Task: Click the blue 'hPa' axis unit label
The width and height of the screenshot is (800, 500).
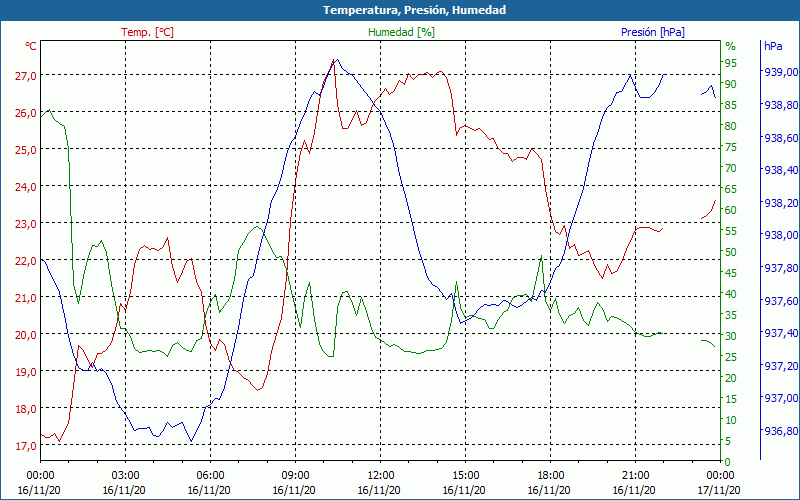Action: 773,46
